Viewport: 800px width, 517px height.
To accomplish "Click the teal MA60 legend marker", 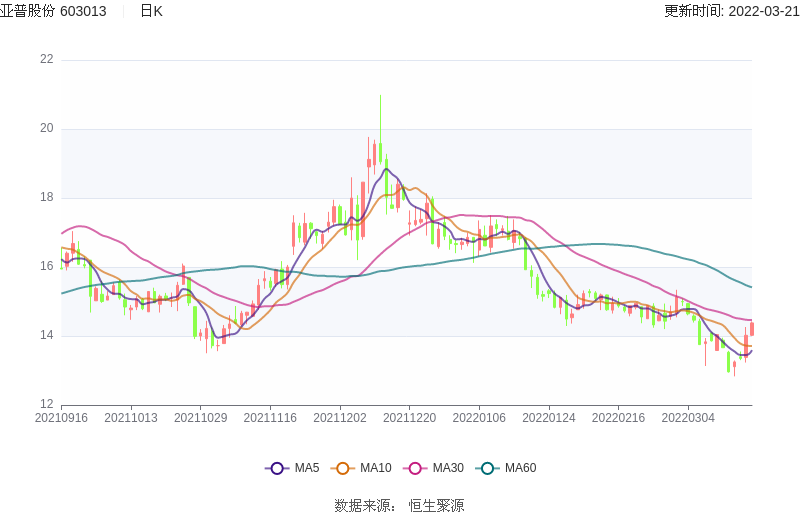I will tap(488, 468).
